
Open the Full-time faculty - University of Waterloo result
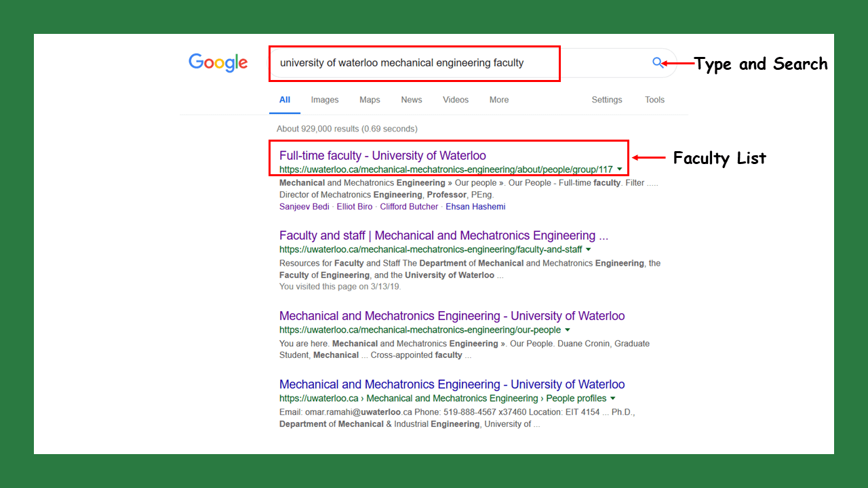382,156
